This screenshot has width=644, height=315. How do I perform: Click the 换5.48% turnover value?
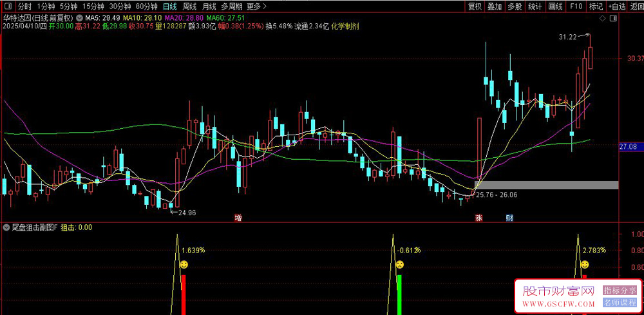point(279,26)
